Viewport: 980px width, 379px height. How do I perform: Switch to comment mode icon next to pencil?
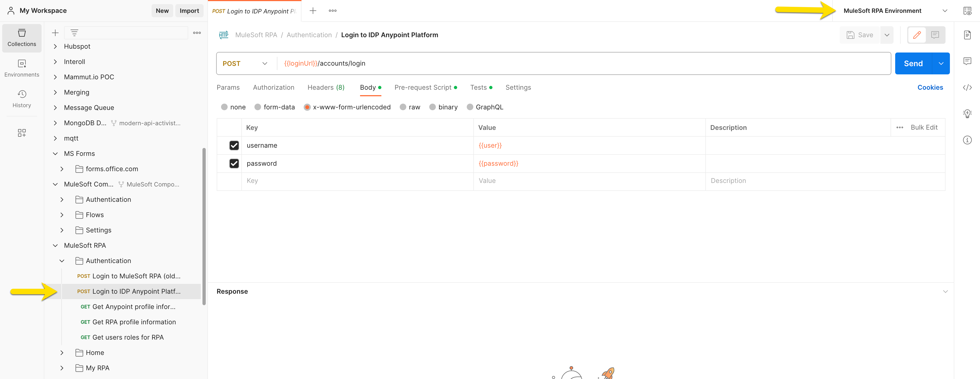(935, 35)
